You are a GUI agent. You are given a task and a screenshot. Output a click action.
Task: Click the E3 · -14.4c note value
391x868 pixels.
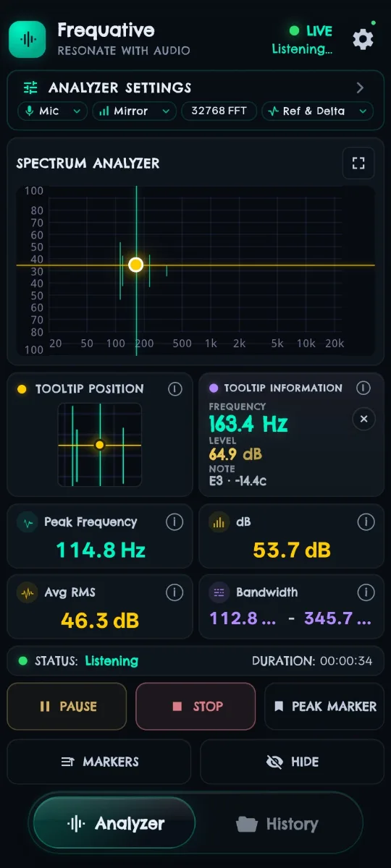click(x=237, y=480)
